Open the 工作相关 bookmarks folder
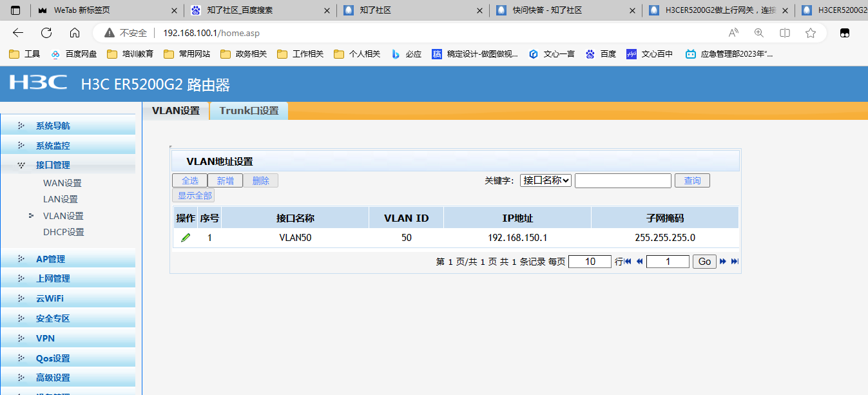868x395 pixels. pyautogui.click(x=300, y=54)
